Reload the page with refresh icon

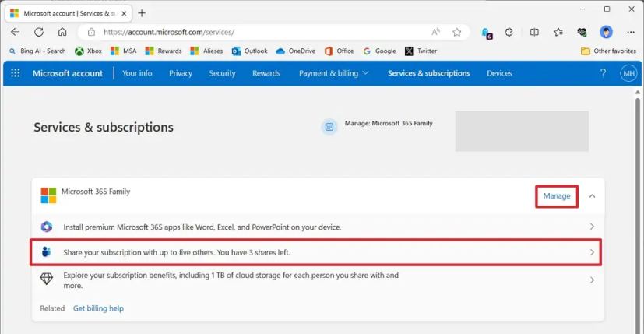pyautogui.click(x=39, y=32)
